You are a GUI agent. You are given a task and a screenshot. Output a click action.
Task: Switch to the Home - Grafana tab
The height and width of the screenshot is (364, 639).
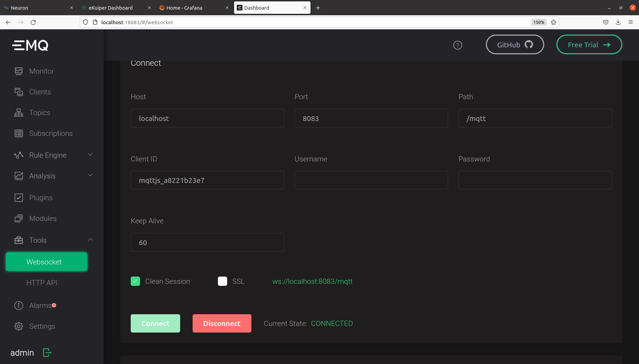[194, 8]
